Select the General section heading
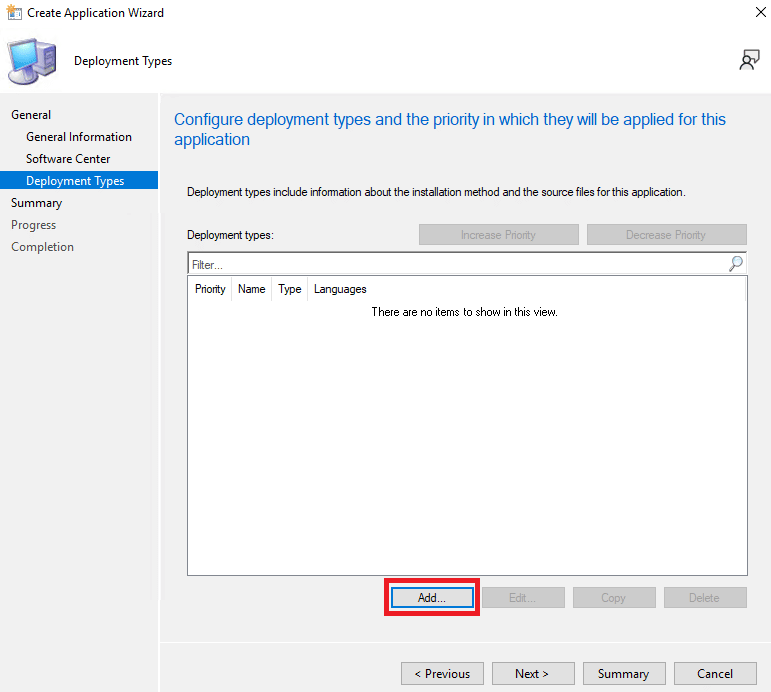Viewport: 771px width, 692px height. coord(31,115)
